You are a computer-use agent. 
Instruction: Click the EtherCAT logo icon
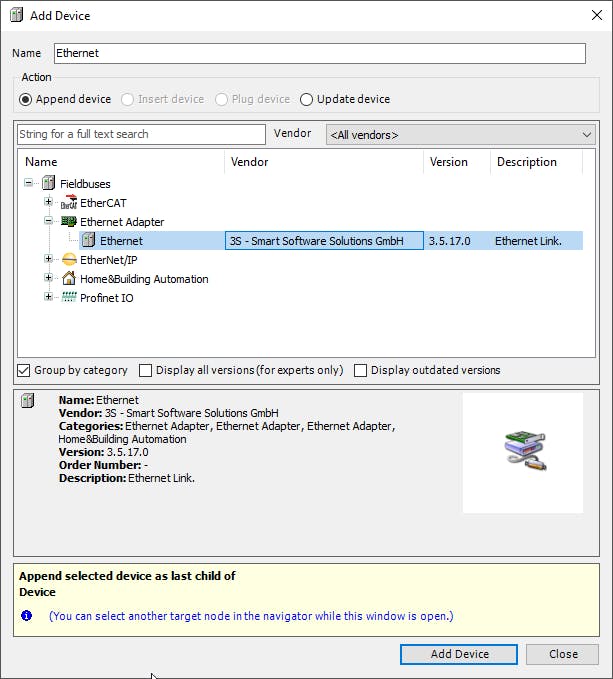pos(69,202)
